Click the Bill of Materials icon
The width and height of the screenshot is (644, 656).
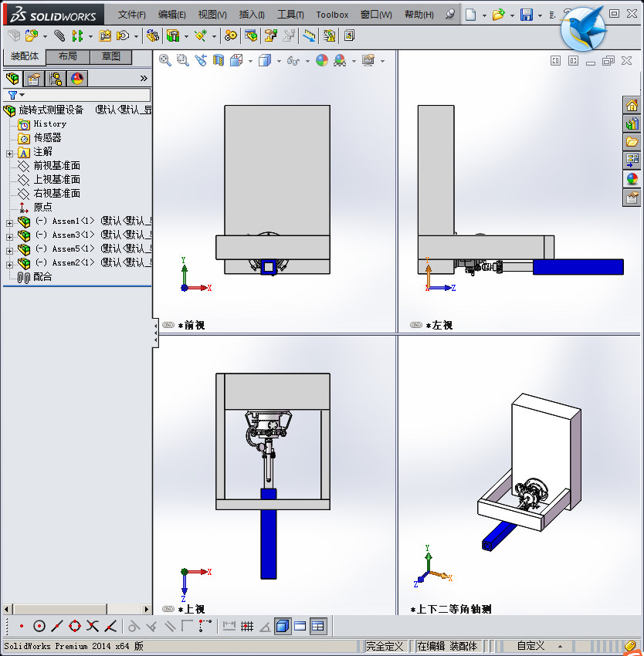[x=251, y=36]
